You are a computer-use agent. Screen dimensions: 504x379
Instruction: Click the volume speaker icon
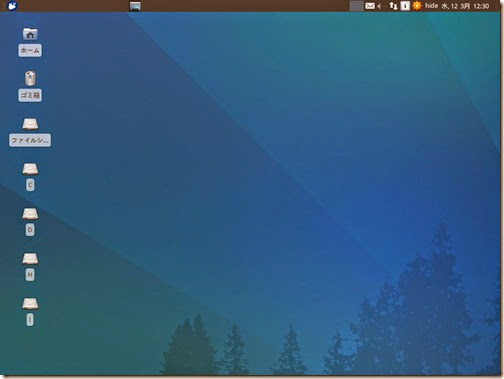pos(380,6)
